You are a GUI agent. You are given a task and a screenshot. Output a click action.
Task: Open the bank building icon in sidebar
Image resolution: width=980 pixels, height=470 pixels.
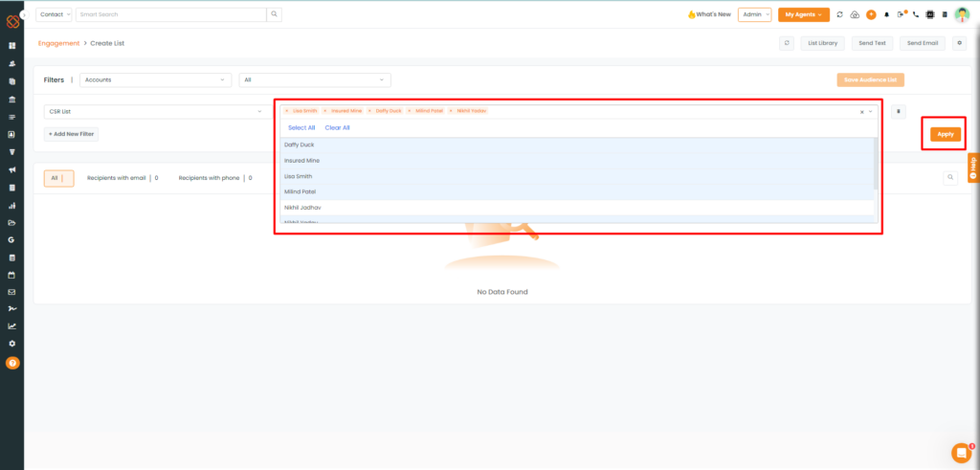pos(11,100)
